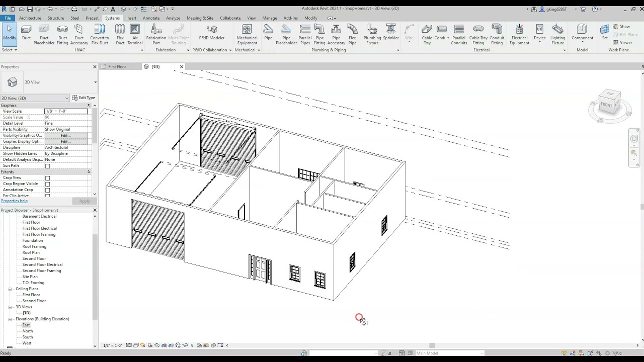The height and width of the screenshot is (362, 644).
Task: Select the Pipe tool
Action: click(268, 32)
